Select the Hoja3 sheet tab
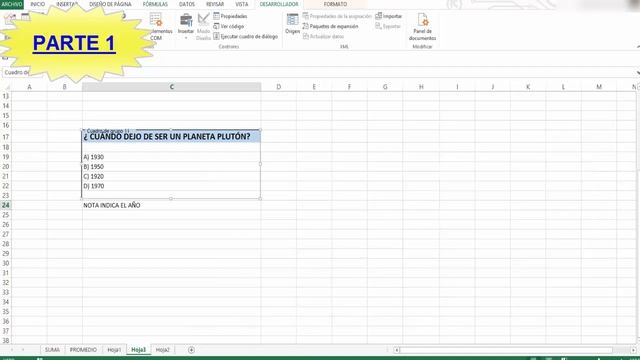This screenshot has height=360, width=640. pos(138,350)
